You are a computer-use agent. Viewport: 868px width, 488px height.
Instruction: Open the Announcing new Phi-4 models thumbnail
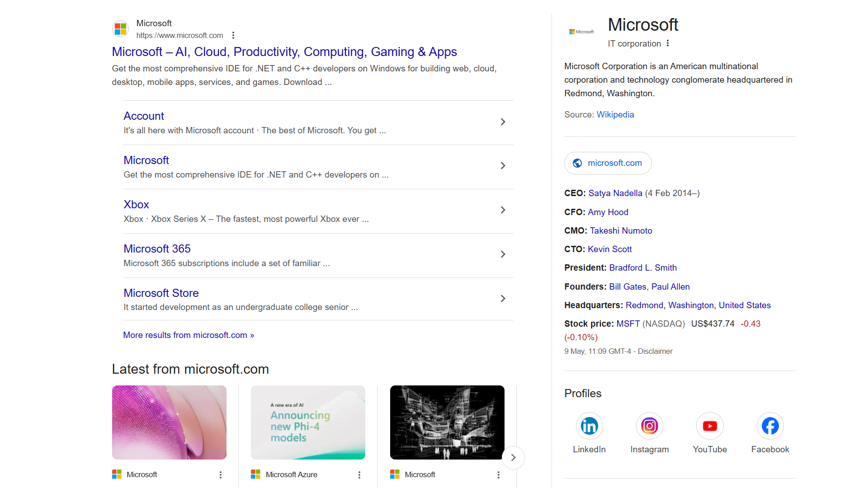(308, 422)
